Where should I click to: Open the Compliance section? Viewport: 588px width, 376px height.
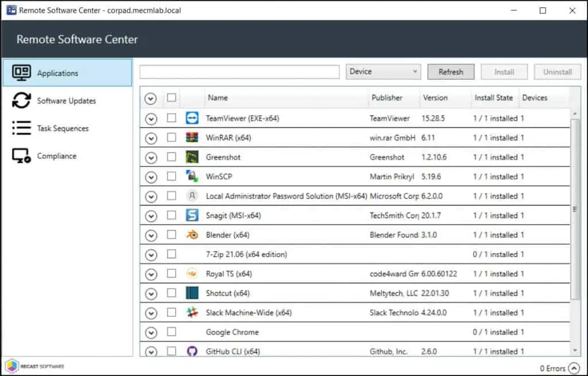68,156
